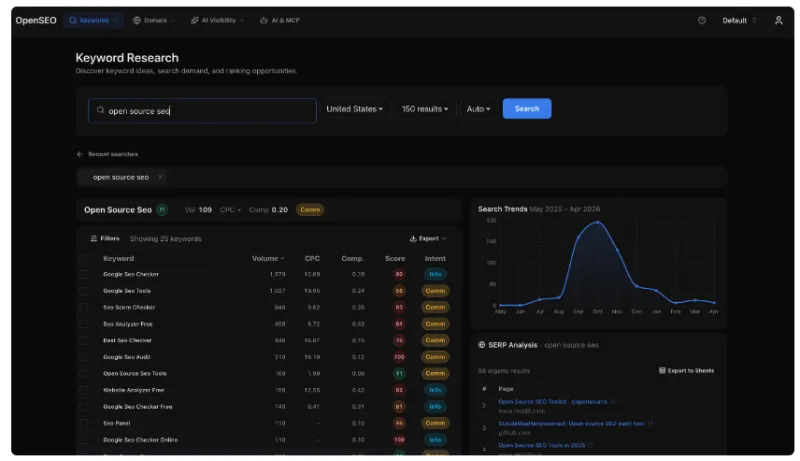Check the box for Seo Analyzer Free row
This screenshot has height=461, width=800.
click(x=84, y=324)
